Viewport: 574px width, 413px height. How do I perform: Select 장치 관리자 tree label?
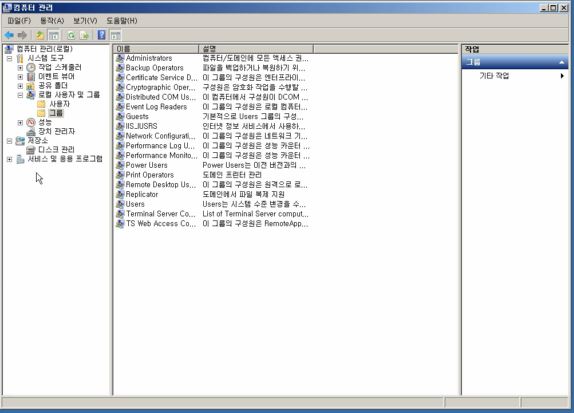click(x=57, y=131)
